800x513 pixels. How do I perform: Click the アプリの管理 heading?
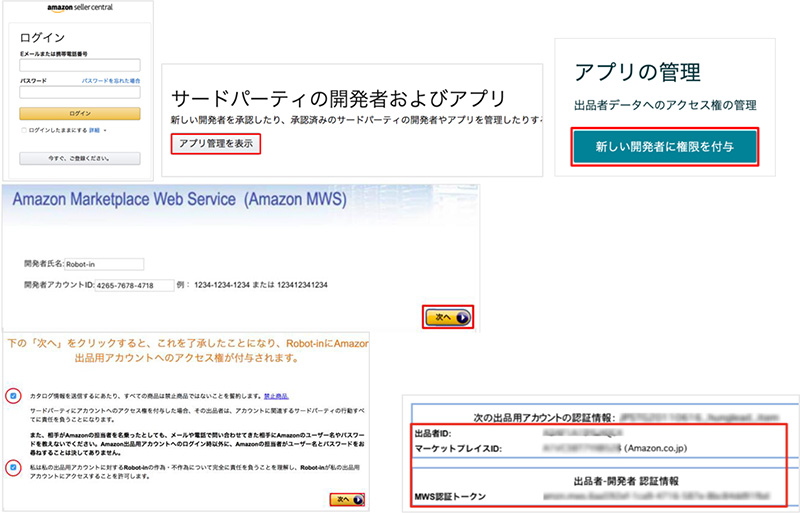[x=637, y=72]
